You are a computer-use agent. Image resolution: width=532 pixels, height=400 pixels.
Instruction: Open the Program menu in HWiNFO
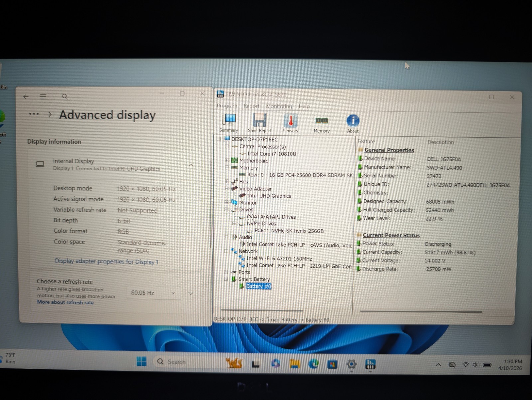(227, 106)
